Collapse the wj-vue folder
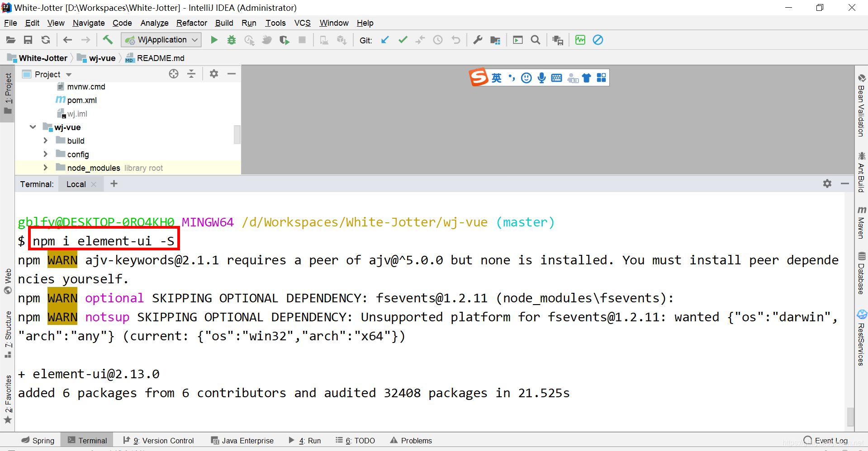Image resolution: width=868 pixels, height=451 pixels. [33, 127]
